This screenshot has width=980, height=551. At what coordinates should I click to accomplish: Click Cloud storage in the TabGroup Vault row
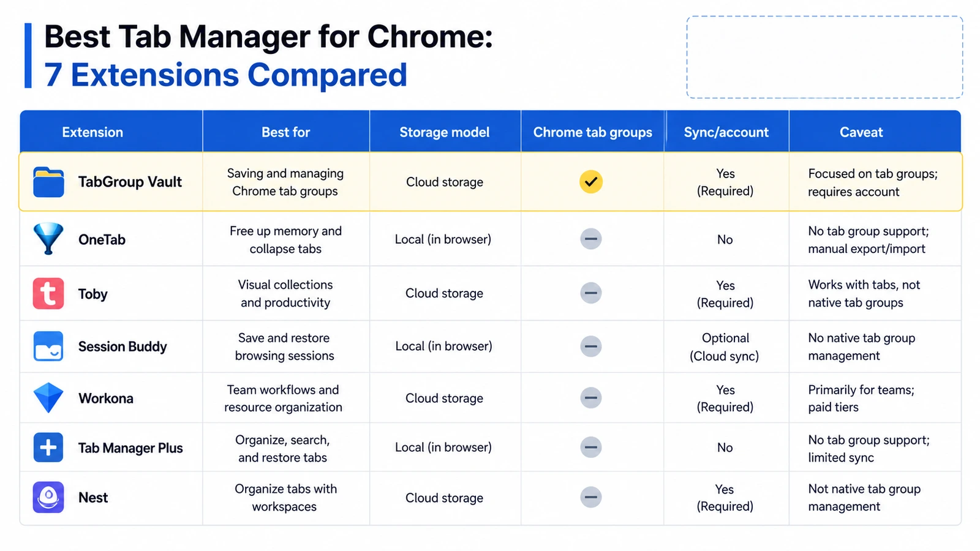tap(445, 182)
